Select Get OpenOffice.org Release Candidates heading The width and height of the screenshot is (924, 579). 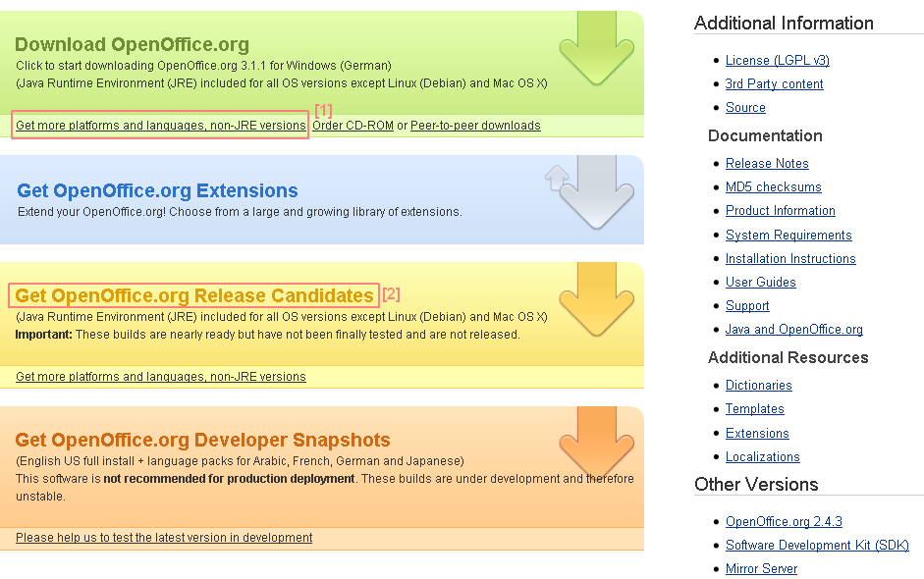[194, 295]
